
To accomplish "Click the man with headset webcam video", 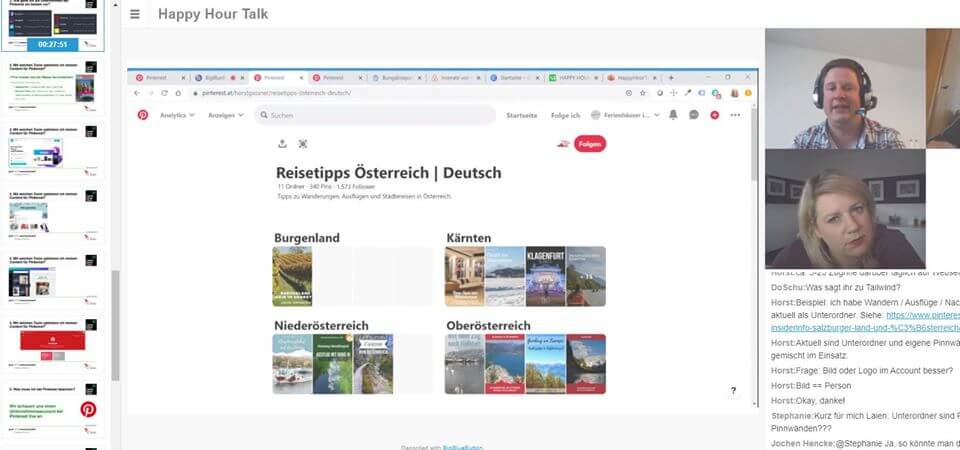I will (845, 89).
